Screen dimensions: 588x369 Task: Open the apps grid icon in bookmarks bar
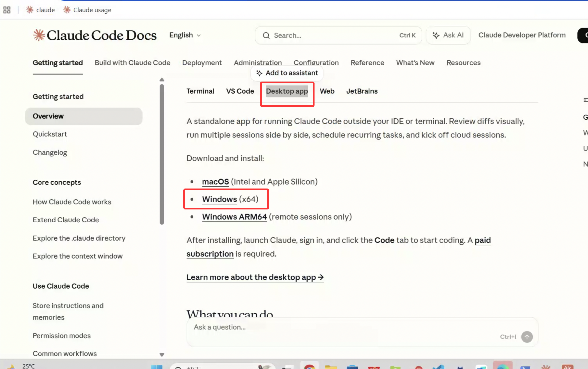pyautogui.click(x=7, y=10)
